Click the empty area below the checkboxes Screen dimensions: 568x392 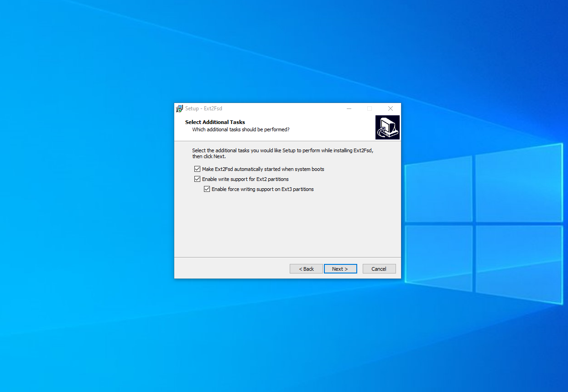(x=287, y=223)
